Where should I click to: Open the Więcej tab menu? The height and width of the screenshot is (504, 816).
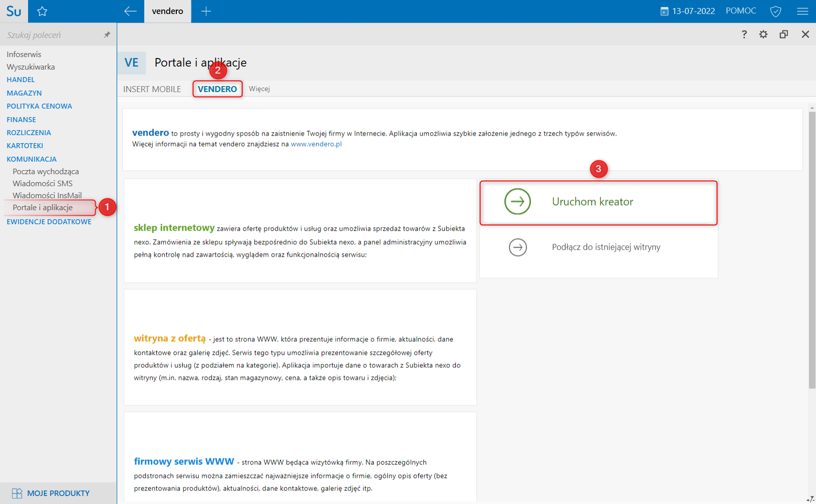point(259,89)
